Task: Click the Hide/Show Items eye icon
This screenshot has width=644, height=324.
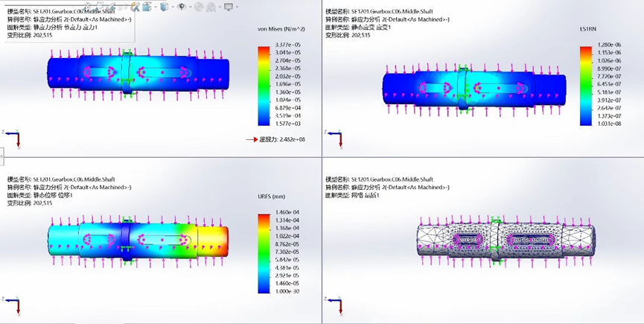Action: (182, 7)
